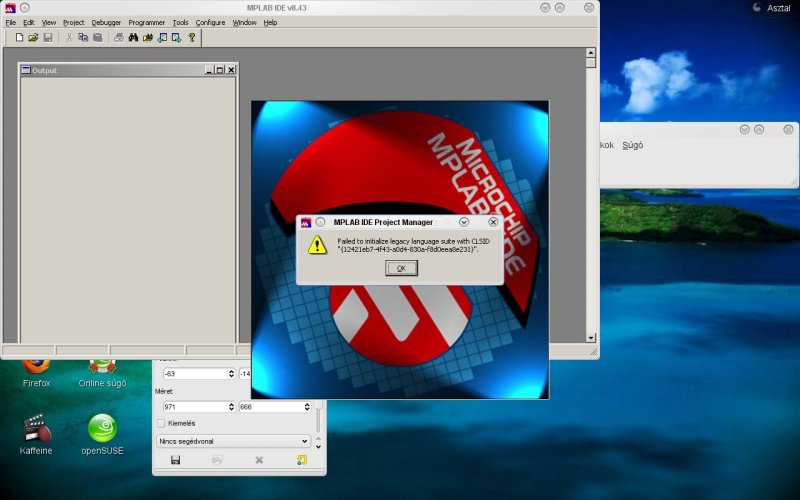This screenshot has height=500, width=800.
Task: Maximize the Output child window
Action: pos(220,70)
